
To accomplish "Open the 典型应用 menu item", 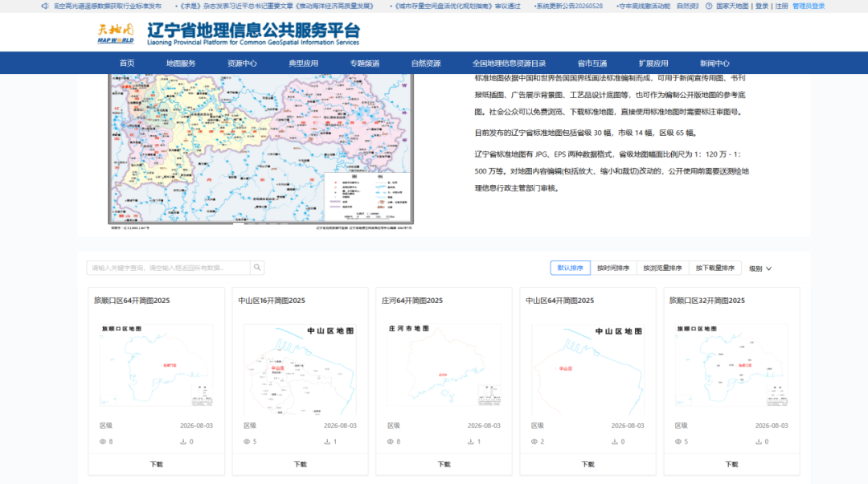I will point(303,64).
